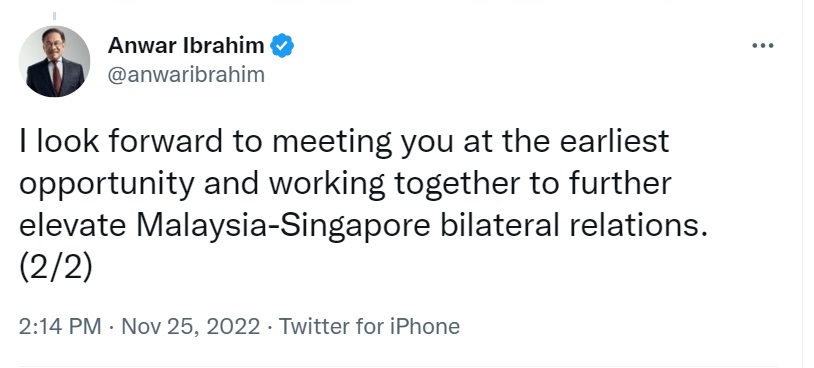Click the 2:14 PM timestamp

[x=60, y=326]
